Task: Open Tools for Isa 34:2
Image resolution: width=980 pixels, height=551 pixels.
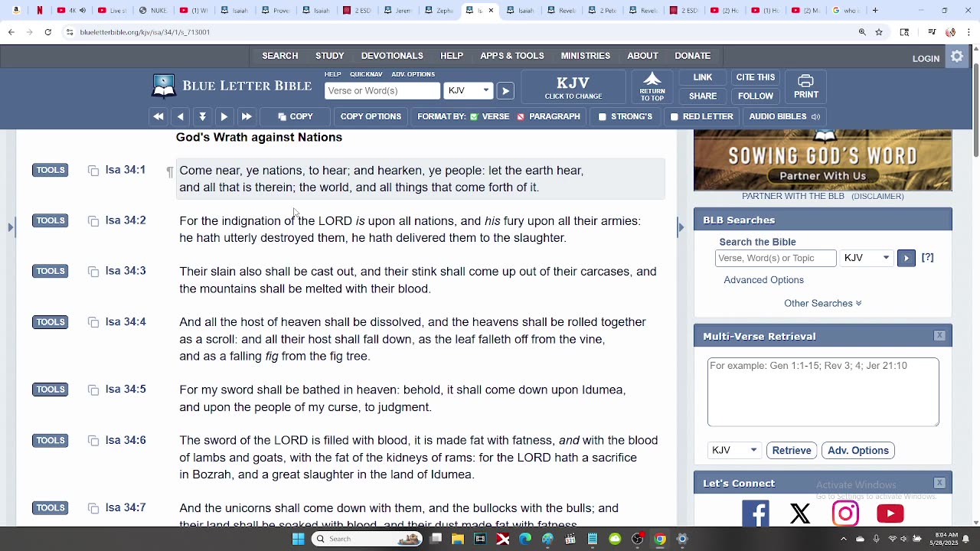Action: point(51,220)
